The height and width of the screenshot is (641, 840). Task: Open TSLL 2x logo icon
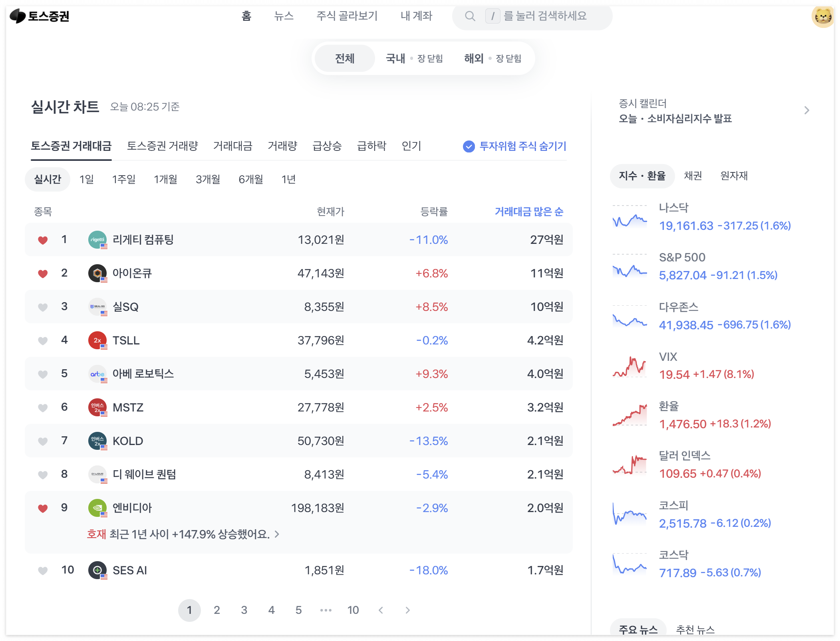click(97, 340)
